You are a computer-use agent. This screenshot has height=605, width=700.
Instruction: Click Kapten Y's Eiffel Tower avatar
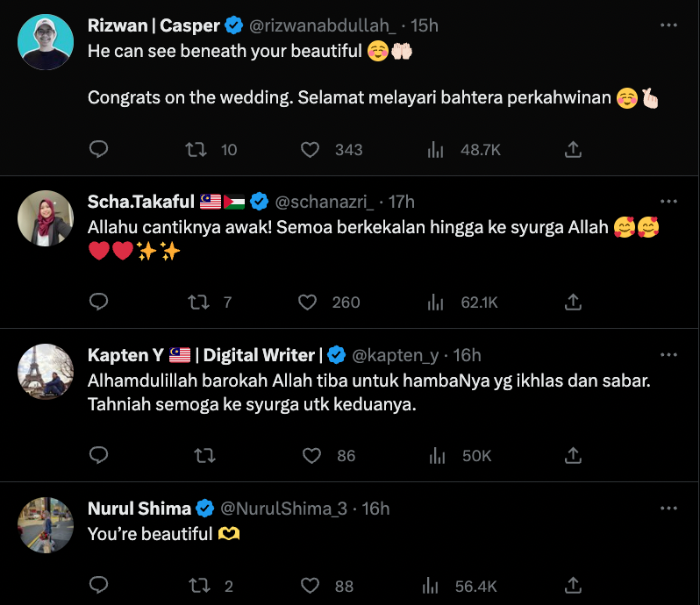(45, 371)
